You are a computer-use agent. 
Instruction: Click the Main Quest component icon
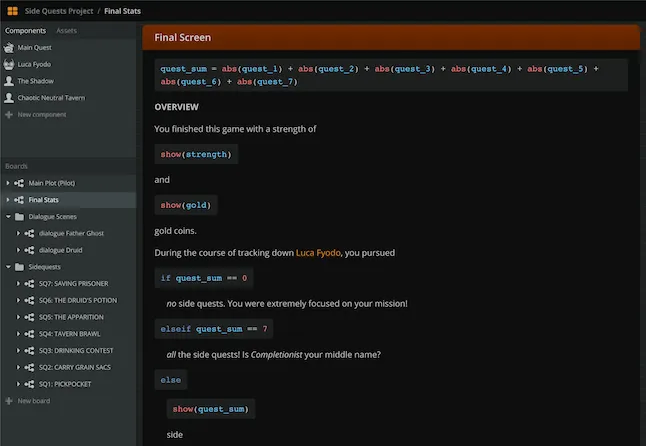click(x=9, y=48)
